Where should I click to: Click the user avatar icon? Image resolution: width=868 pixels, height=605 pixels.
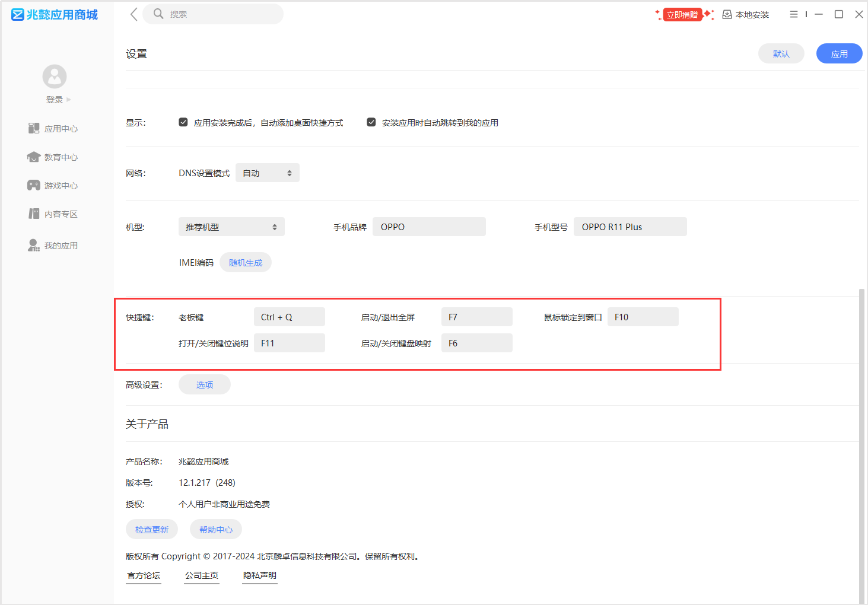[x=55, y=77]
